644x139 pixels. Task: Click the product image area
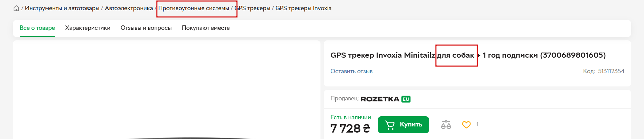point(167,90)
